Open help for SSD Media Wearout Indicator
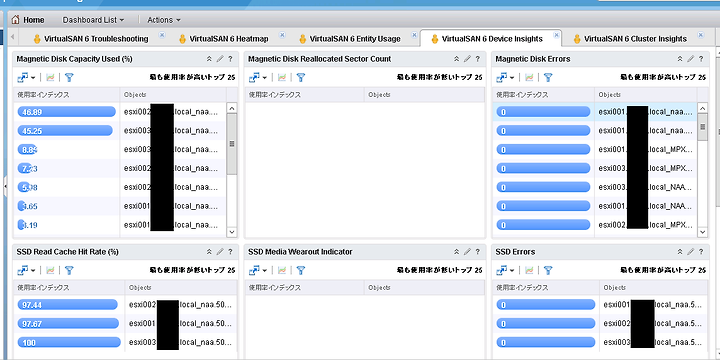The height and width of the screenshot is (360, 720). [478, 252]
